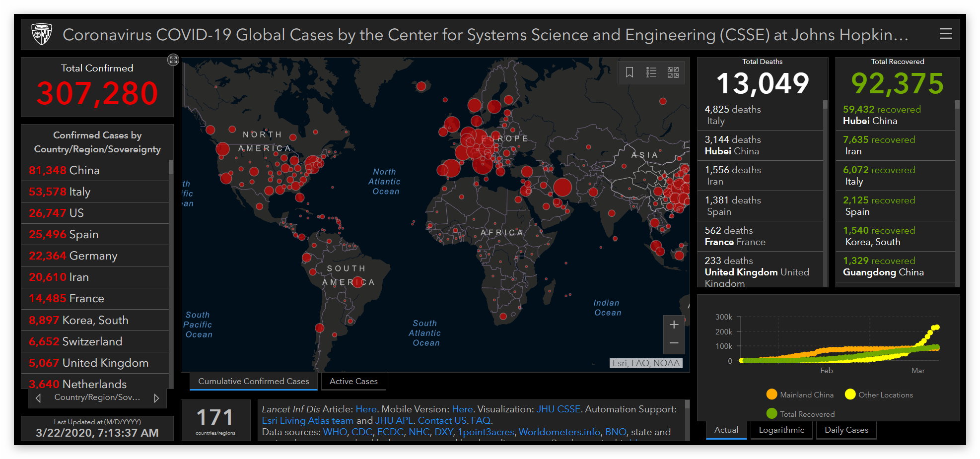Click 2,125 recovered Spain entry
Screen dimensions: 980x459
click(x=896, y=206)
